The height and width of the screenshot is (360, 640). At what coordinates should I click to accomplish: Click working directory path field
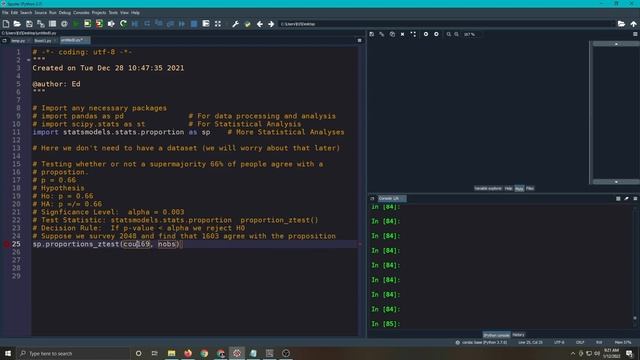point(447,24)
